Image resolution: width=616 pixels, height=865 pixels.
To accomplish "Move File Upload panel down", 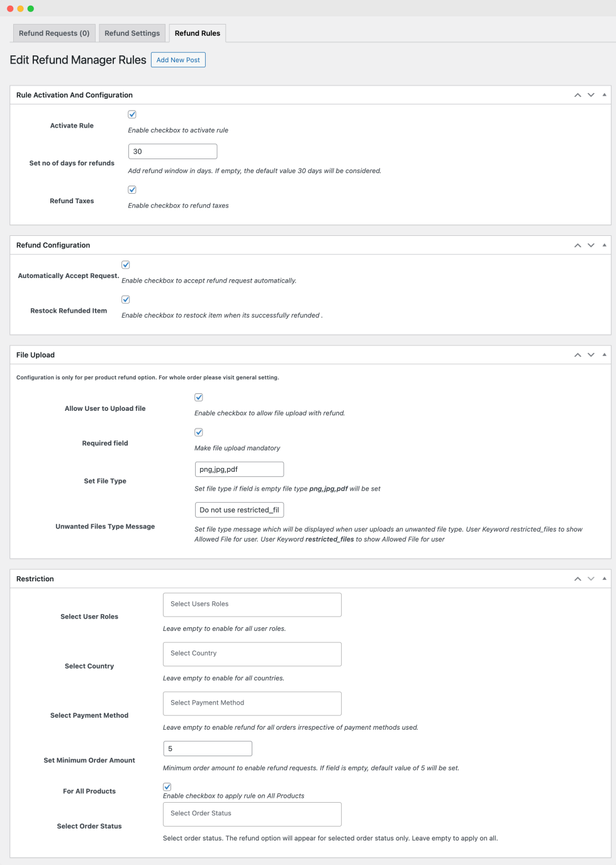I will [591, 355].
